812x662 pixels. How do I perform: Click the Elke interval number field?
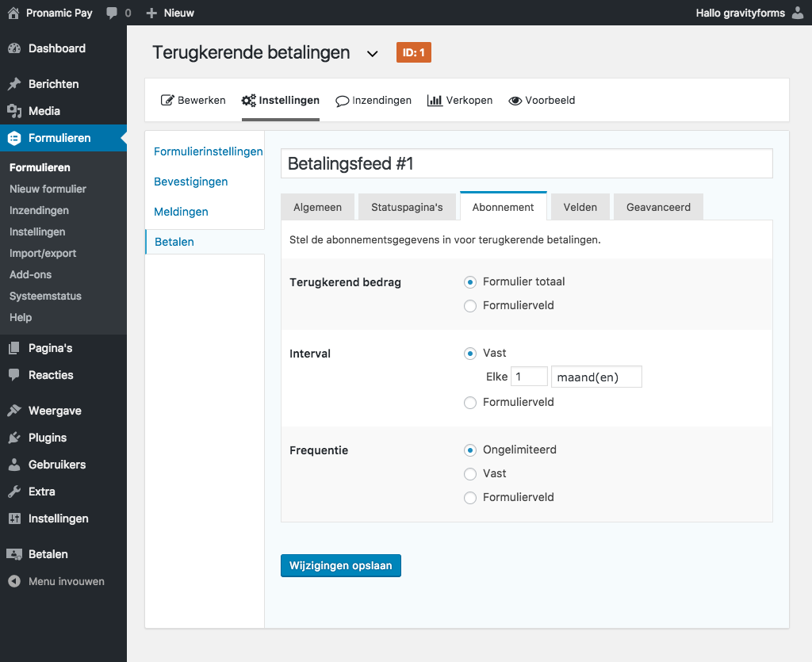(529, 377)
